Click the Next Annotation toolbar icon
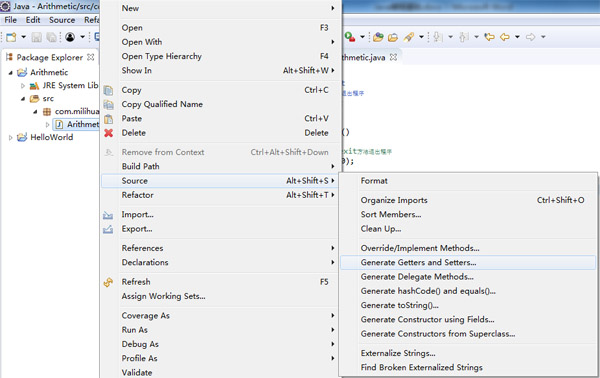This screenshot has height=378, width=600. pyautogui.click(x=438, y=37)
